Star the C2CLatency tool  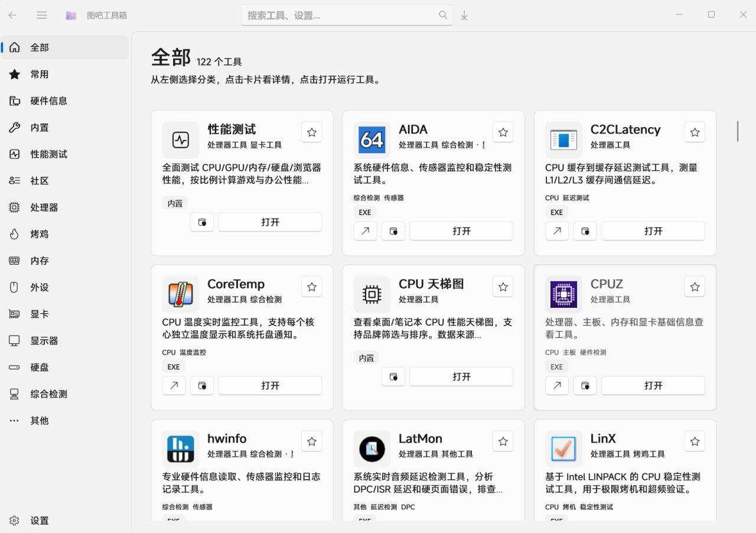tap(695, 132)
